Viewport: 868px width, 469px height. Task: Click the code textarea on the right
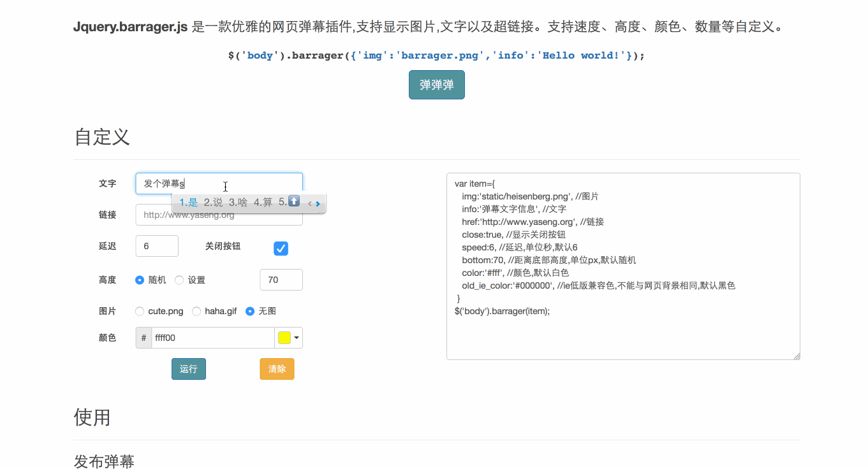click(x=623, y=266)
